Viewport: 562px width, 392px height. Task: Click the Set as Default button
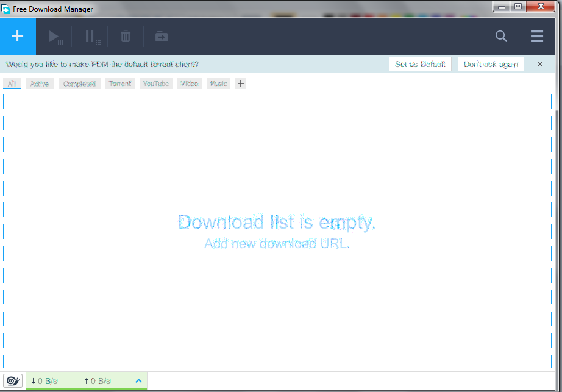pyautogui.click(x=420, y=64)
